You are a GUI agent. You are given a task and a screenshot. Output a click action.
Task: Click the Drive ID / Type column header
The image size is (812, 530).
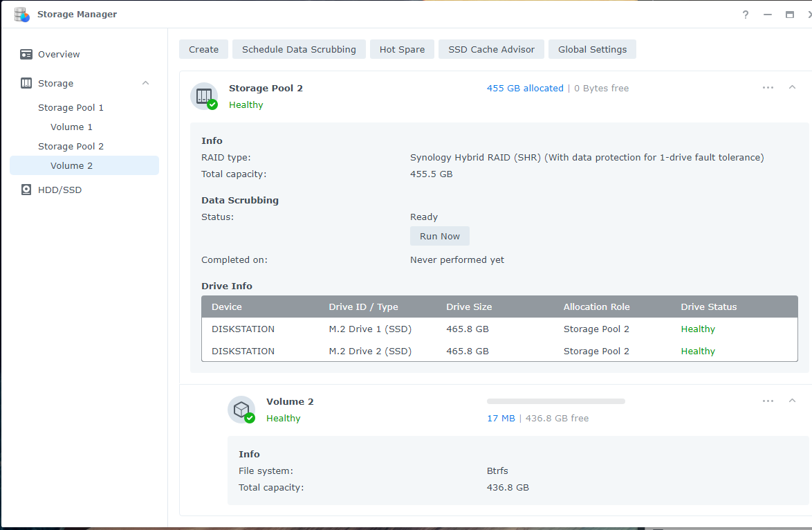[x=364, y=307]
